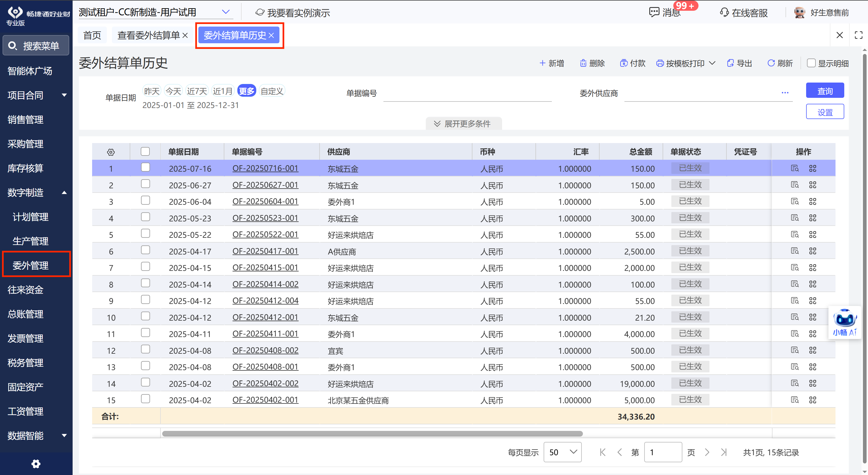Open 生产管理 in the sidebar menu
Image resolution: width=868 pixels, height=475 pixels.
30,241
